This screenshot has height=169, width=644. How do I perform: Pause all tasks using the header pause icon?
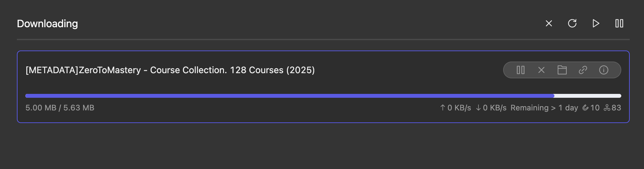[619, 24]
